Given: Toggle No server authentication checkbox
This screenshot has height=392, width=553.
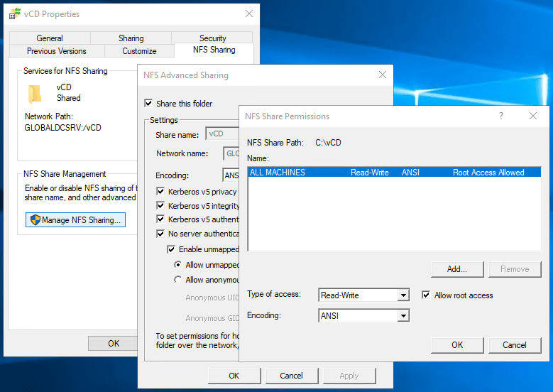Looking at the screenshot, I should [x=160, y=234].
